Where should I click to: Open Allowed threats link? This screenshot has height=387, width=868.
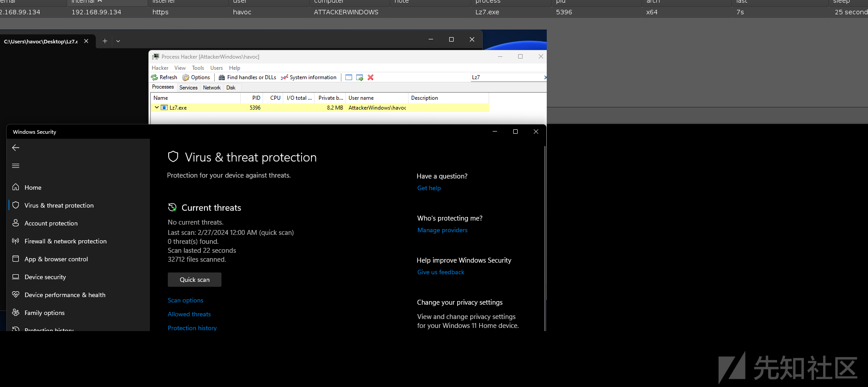[x=189, y=314]
